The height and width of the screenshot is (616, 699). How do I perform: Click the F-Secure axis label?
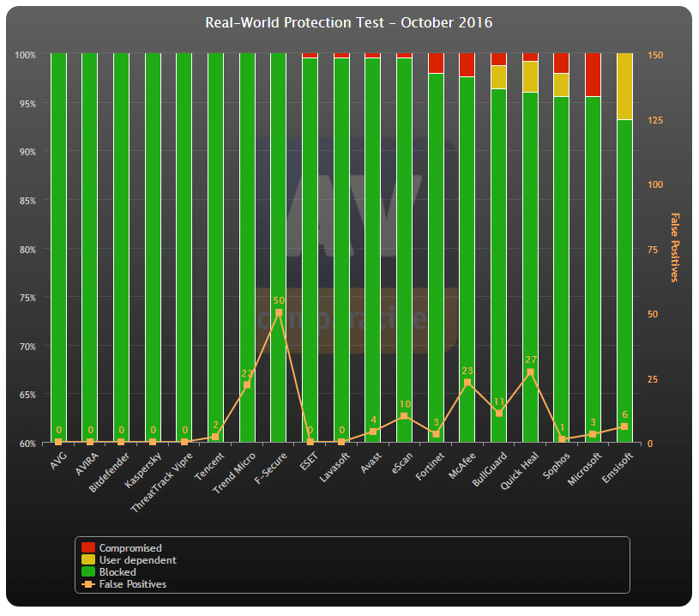point(270,468)
